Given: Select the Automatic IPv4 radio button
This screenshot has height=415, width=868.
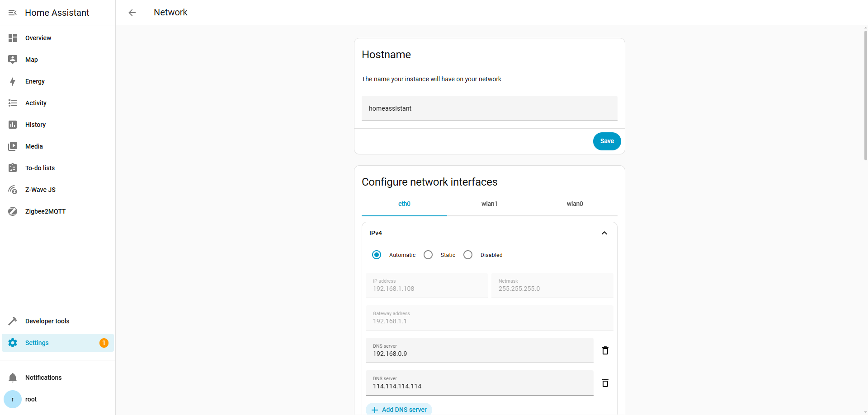Looking at the screenshot, I should click(x=377, y=255).
